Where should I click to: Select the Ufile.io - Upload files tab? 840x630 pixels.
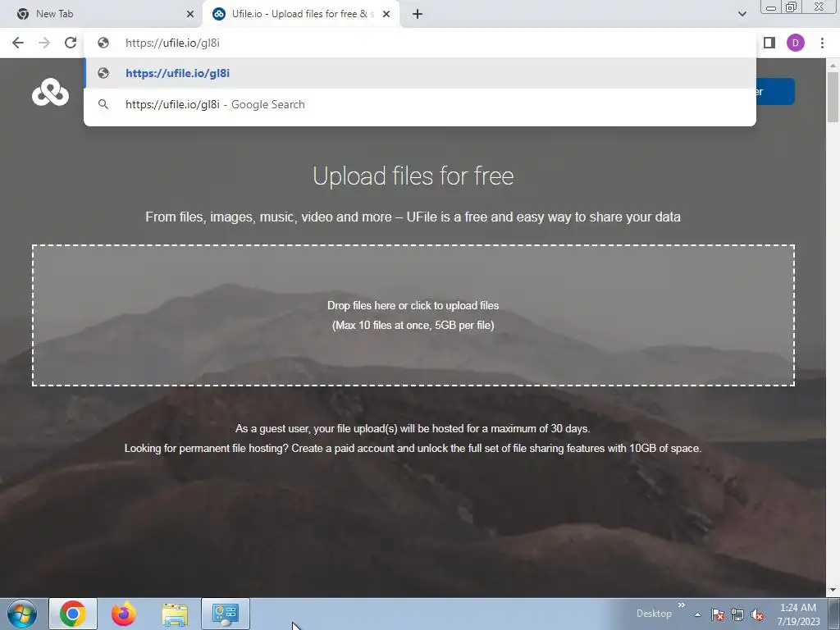(300, 14)
